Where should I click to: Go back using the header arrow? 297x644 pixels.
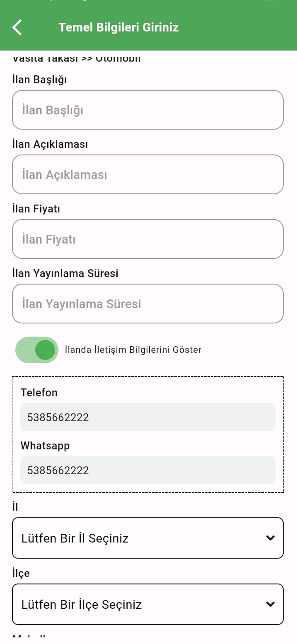tap(17, 27)
